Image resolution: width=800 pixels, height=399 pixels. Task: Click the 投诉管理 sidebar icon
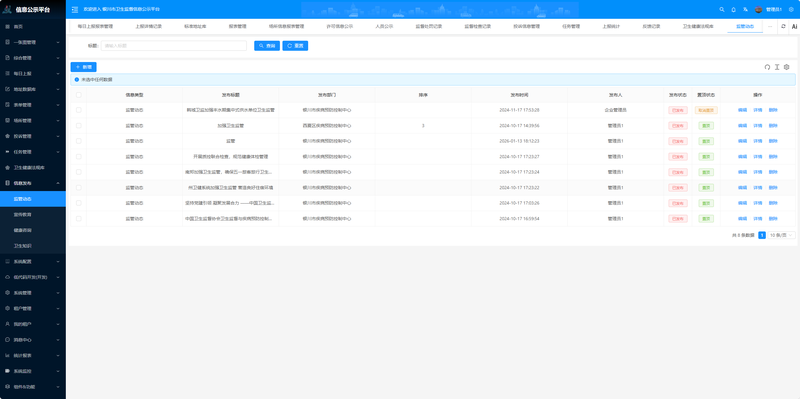coord(7,136)
